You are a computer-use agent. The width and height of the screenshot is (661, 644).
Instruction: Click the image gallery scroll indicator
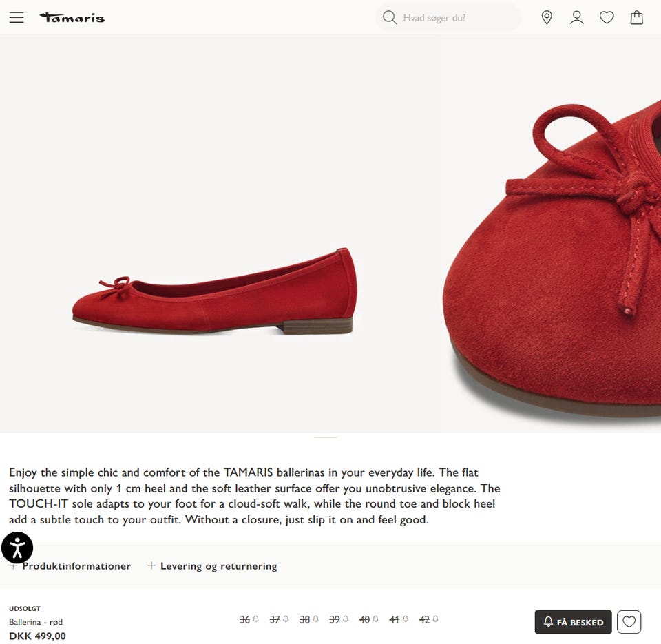[325, 437]
